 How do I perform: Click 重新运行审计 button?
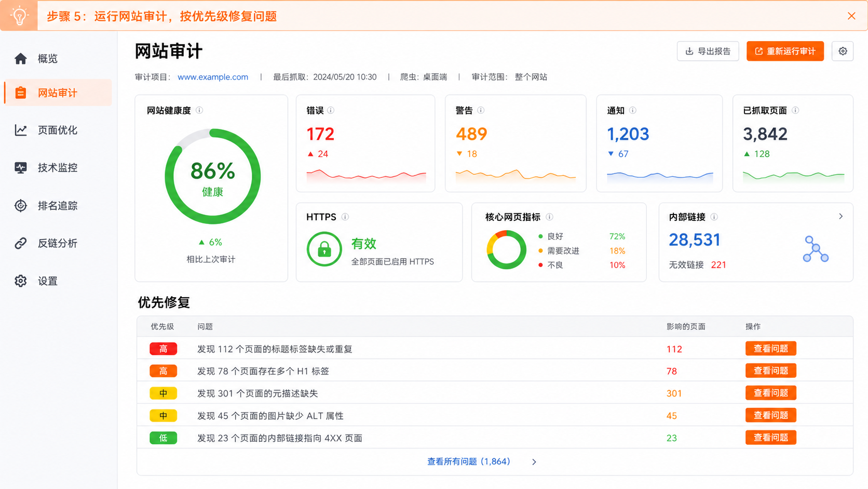pyautogui.click(x=785, y=51)
